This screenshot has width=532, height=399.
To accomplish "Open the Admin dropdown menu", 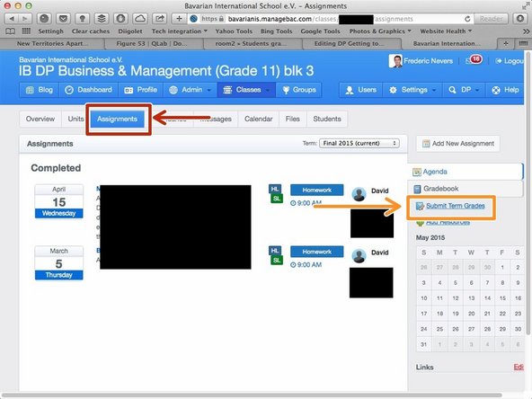I will tap(191, 90).
